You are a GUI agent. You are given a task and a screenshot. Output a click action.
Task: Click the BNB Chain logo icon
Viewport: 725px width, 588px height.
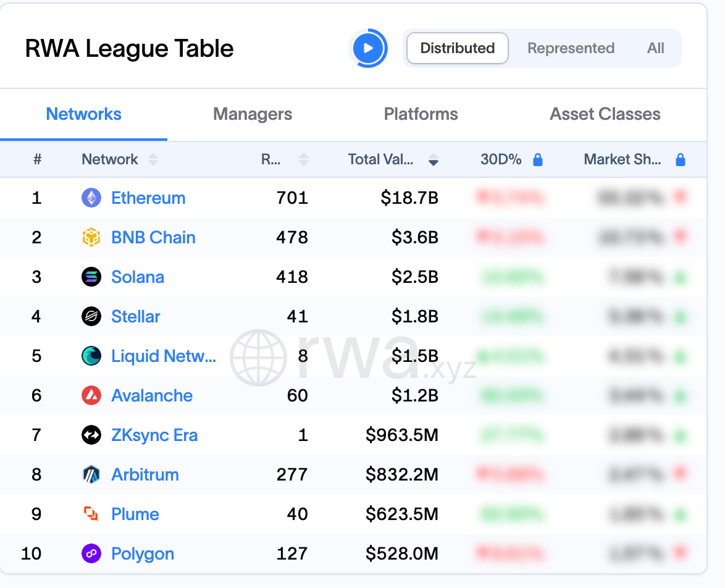click(x=91, y=237)
